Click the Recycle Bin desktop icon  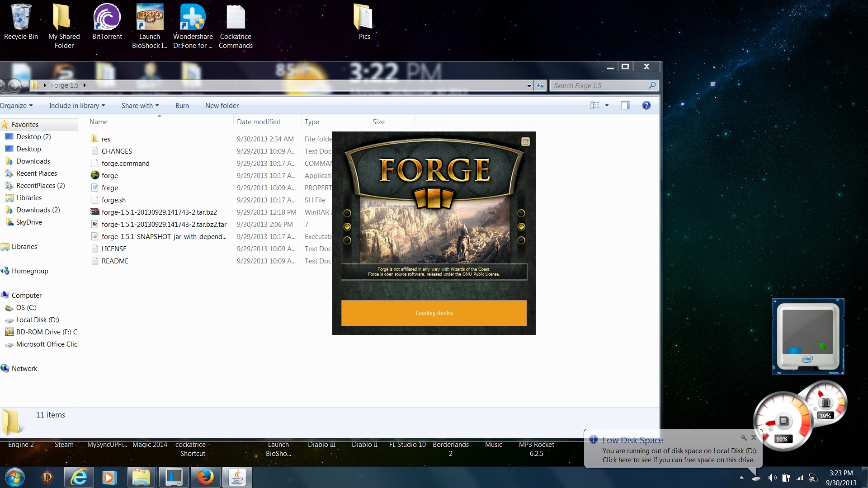[21, 22]
